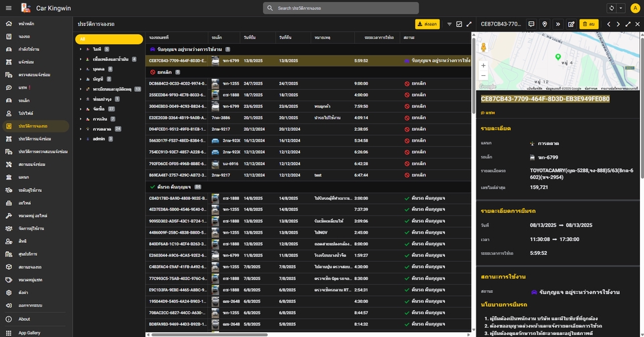
Task: Click the horizontal scrollbar under the table
Action: pos(209,334)
